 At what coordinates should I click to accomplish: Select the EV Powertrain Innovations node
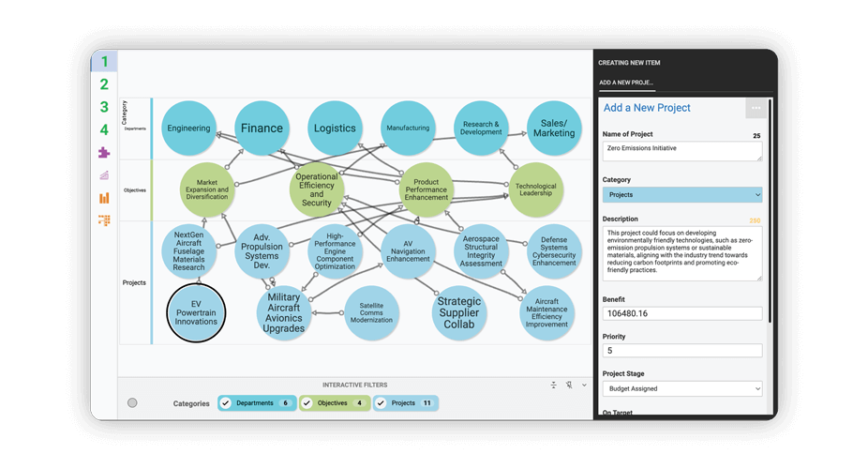click(196, 313)
